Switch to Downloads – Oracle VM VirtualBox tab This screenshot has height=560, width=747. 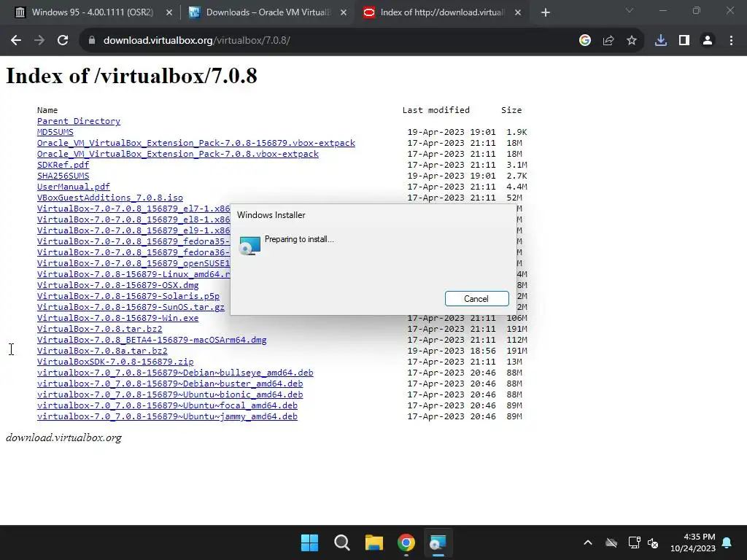coord(268,12)
